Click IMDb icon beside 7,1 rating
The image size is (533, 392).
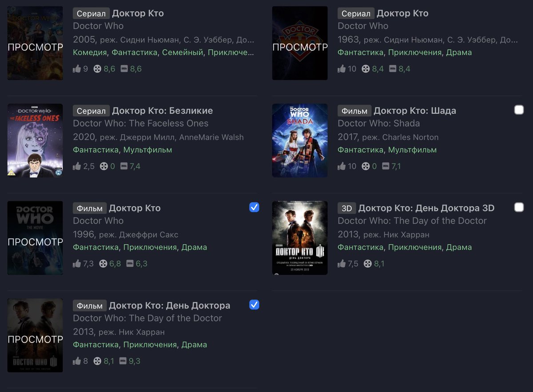(x=386, y=166)
